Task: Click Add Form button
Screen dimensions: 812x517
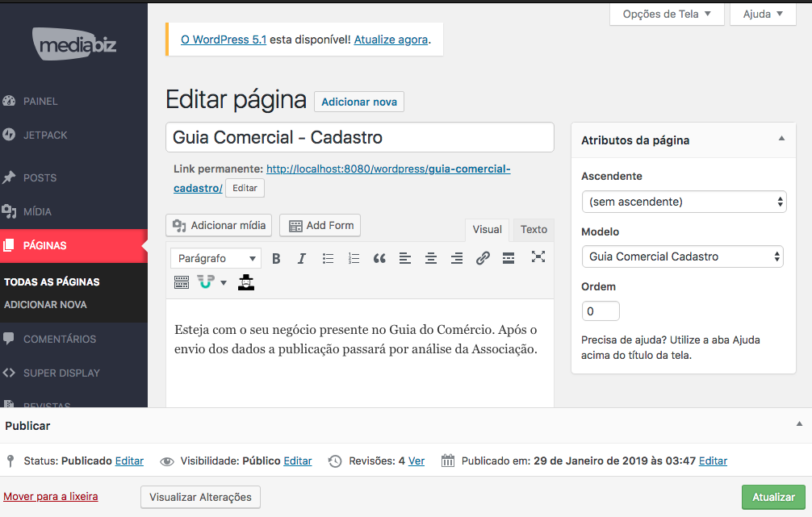Action: tap(320, 226)
